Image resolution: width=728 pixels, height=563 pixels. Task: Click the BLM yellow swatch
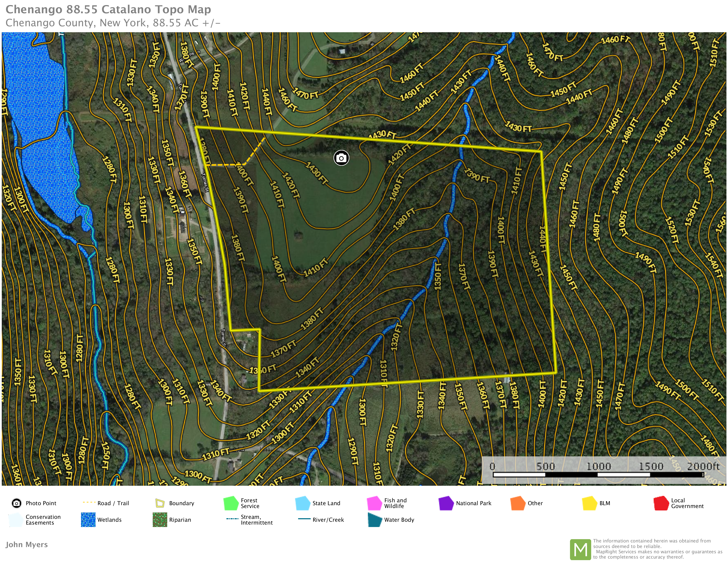tap(589, 503)
